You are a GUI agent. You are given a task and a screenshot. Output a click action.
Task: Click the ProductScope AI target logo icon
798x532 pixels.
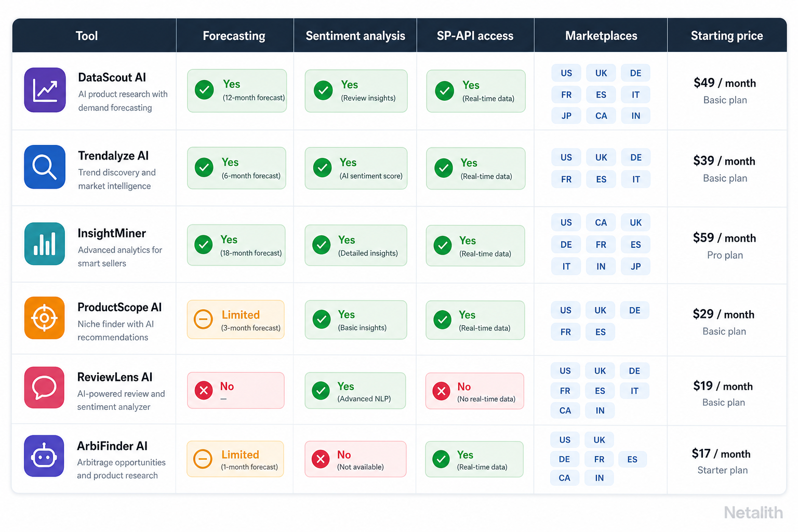(44, 318)
